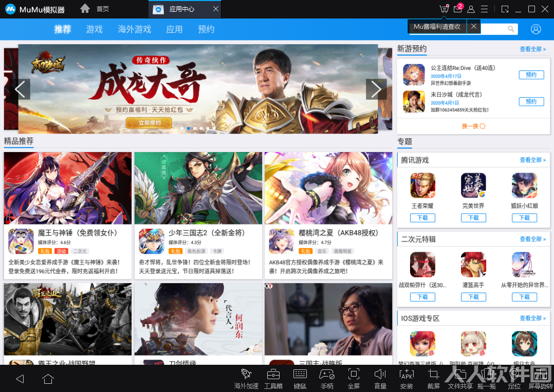
Task: Open 定位 location tool
Action: (x=514, y=379)
